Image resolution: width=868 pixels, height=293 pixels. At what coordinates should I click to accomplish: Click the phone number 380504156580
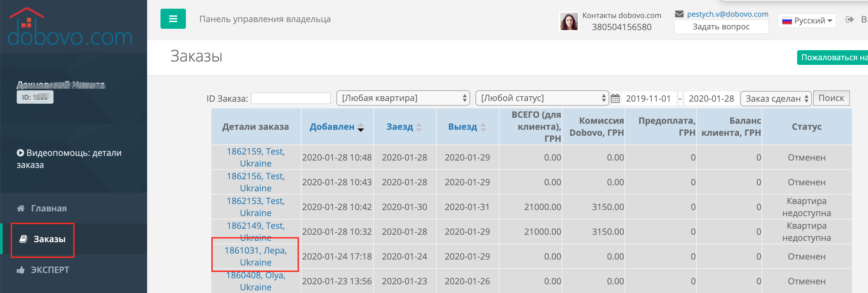click(x=622, y=27)
